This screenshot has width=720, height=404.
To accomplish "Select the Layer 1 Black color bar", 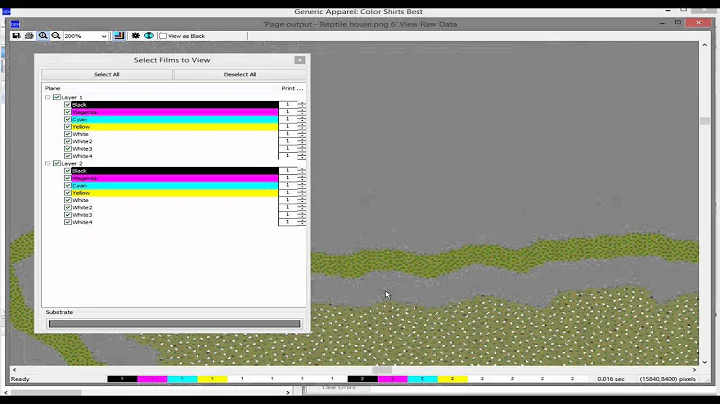I will point(174,105).
